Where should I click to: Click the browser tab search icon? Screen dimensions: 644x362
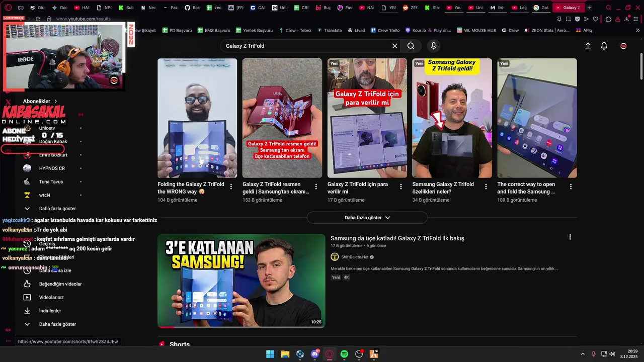point(608,8)
